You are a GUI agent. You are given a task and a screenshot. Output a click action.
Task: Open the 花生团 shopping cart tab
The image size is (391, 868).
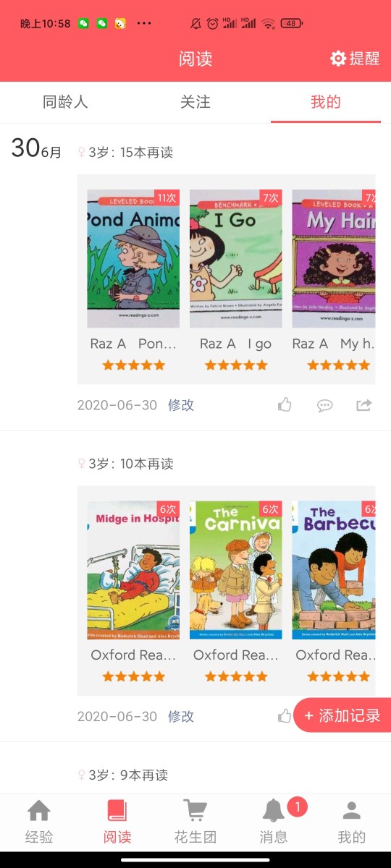[195, 823]
